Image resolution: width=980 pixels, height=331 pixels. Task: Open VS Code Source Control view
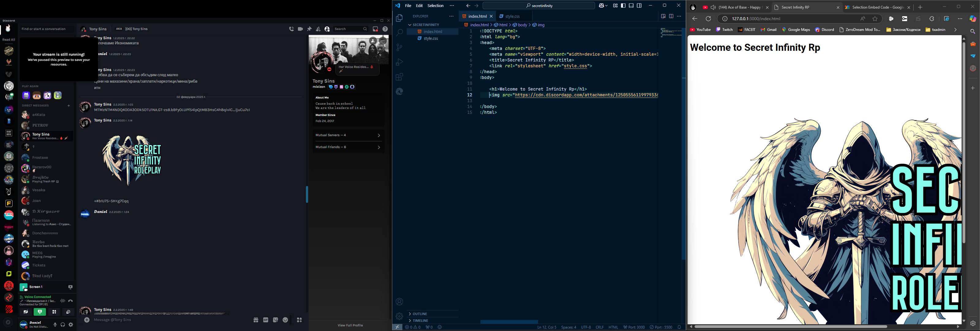399,47
